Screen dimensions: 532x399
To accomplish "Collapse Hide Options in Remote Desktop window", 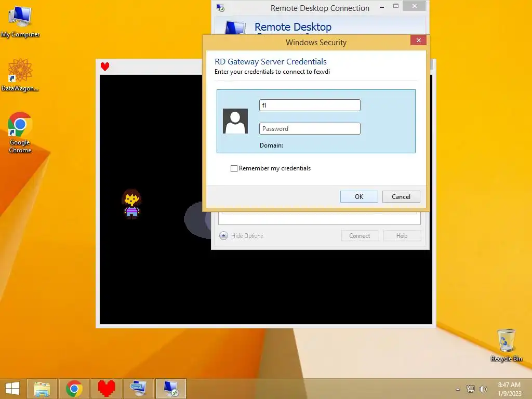I will click(241, 236).
